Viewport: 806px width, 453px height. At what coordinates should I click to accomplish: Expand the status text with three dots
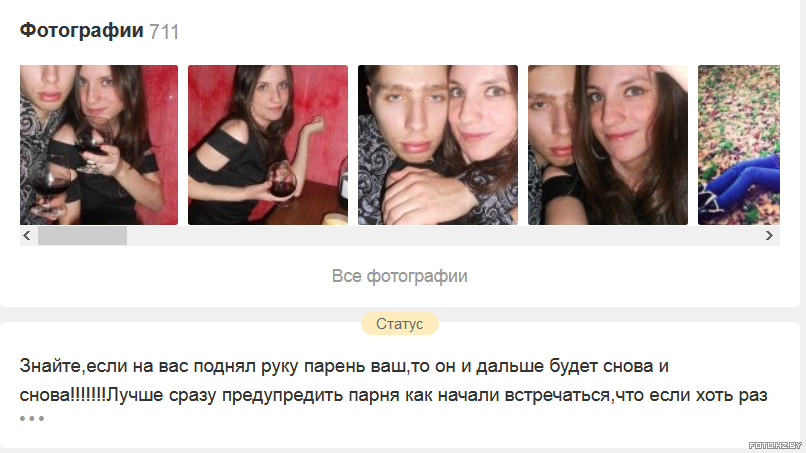pos(32,419)
